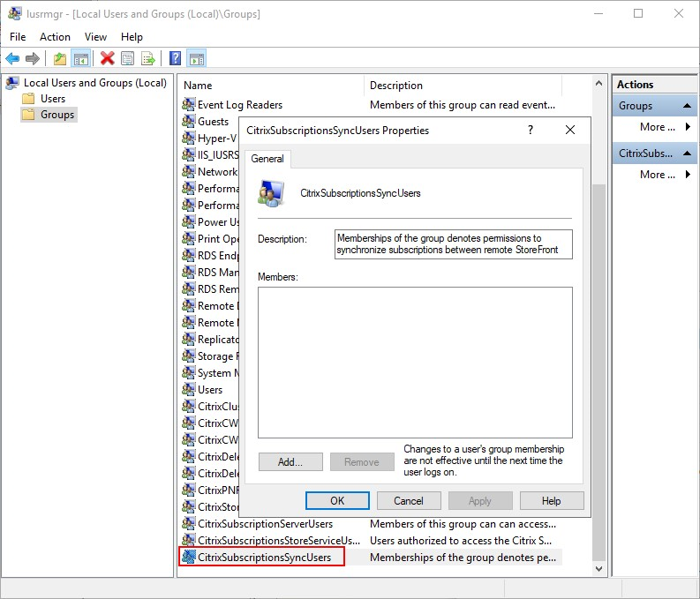Select the CitrixSubscriptionsSyncUsers list entry
The image size is (700, 599).
pyautogui.click(x=264, y=558)
